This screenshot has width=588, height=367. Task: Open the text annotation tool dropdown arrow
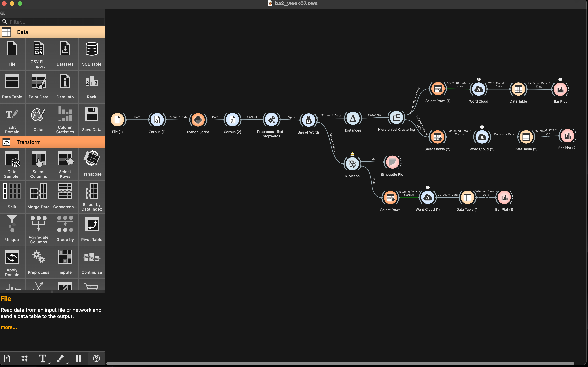coord(49,363)
